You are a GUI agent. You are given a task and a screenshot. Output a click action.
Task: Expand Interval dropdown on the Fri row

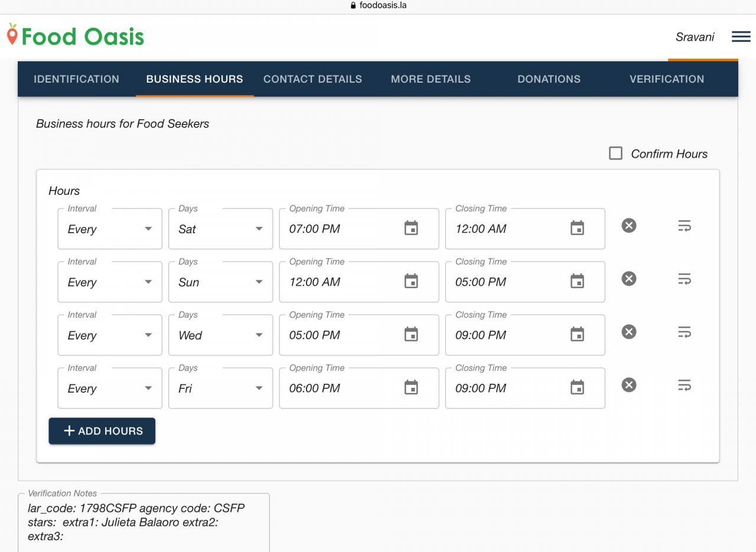point(110,388)
